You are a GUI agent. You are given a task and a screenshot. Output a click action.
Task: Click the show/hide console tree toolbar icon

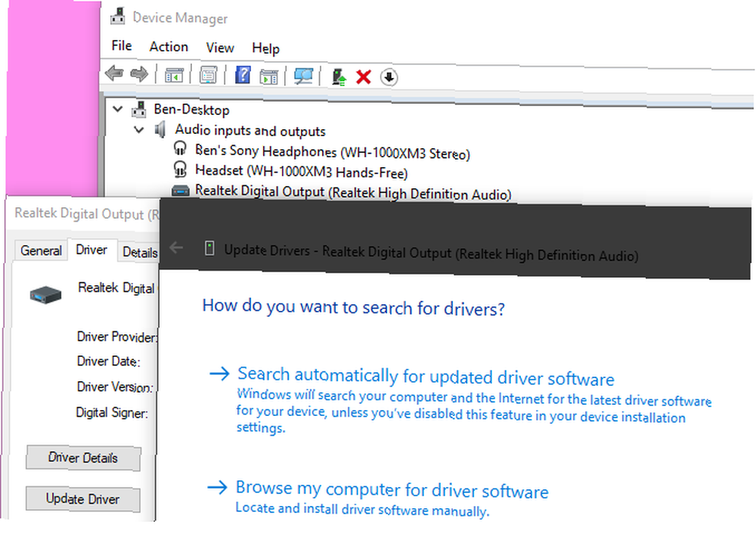174,75
